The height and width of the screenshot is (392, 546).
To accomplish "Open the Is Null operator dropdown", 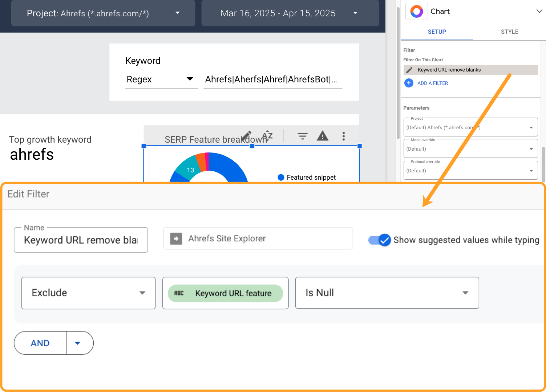I will [465, 293].
